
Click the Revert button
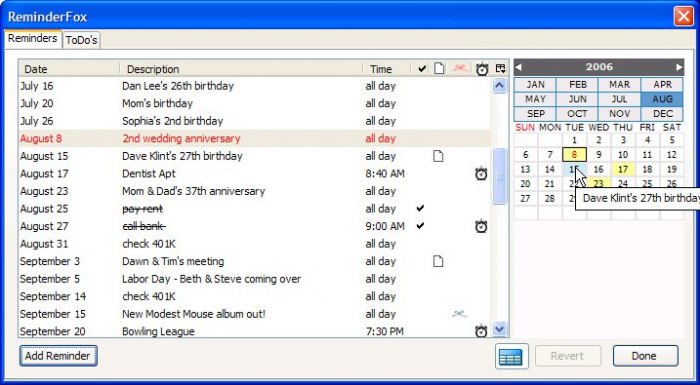tap(567, 356)
